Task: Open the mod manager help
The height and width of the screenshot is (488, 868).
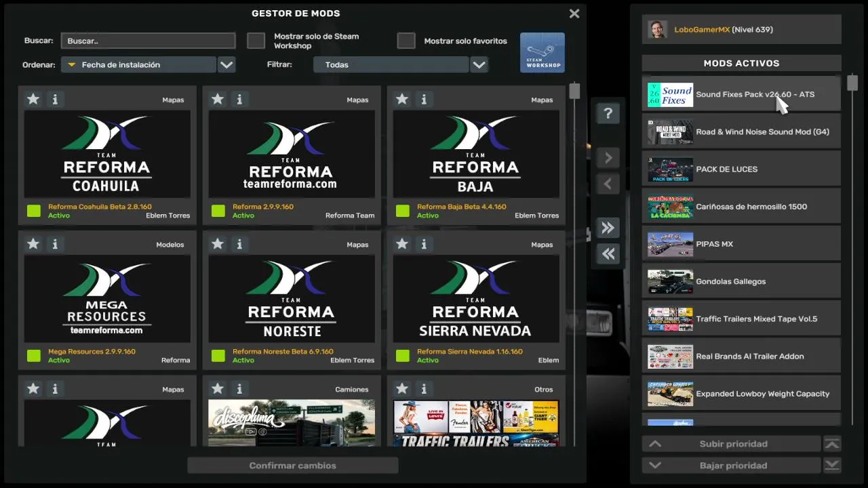Action: tap(608, 114)
